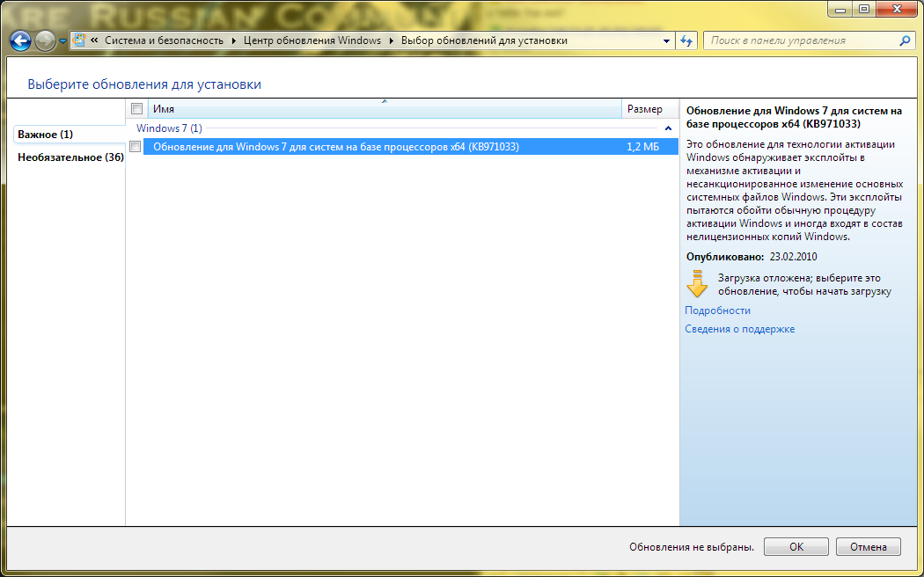Click the magnifier search icon
Image resolution: width=924 pixels, height=577 pixels.
[x=906, y=40]
